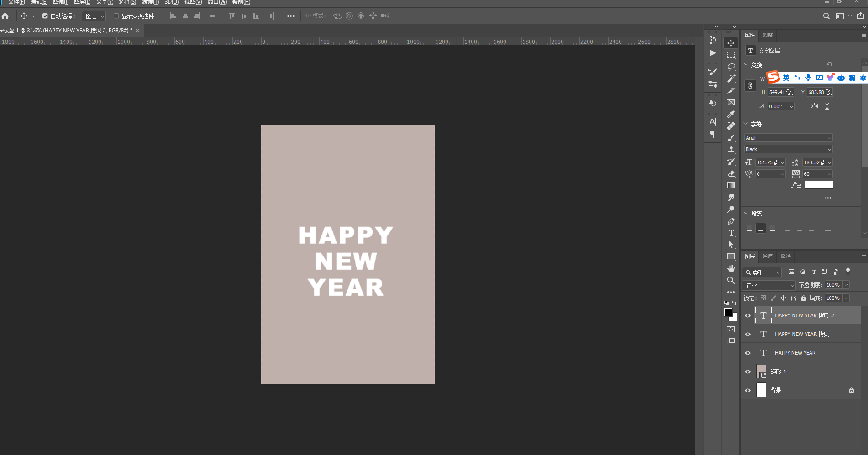Select the Pen tool
This screenshot has height=455, width=868.
731,221
